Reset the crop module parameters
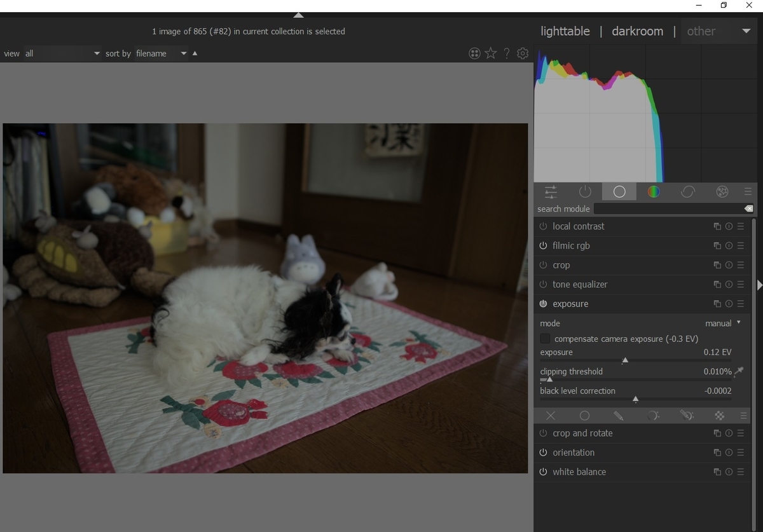This screenshot has height=532, width=763. click(x=729, y=265)
